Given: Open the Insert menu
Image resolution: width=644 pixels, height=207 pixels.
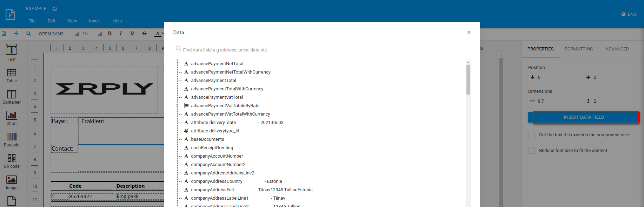Looking at the screenshot, I should [95, 21].
